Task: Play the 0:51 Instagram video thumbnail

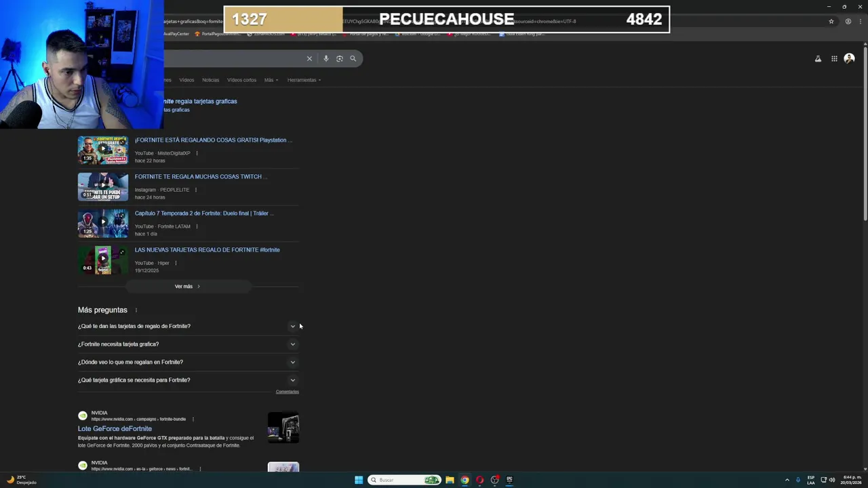Action: point(103,187)
